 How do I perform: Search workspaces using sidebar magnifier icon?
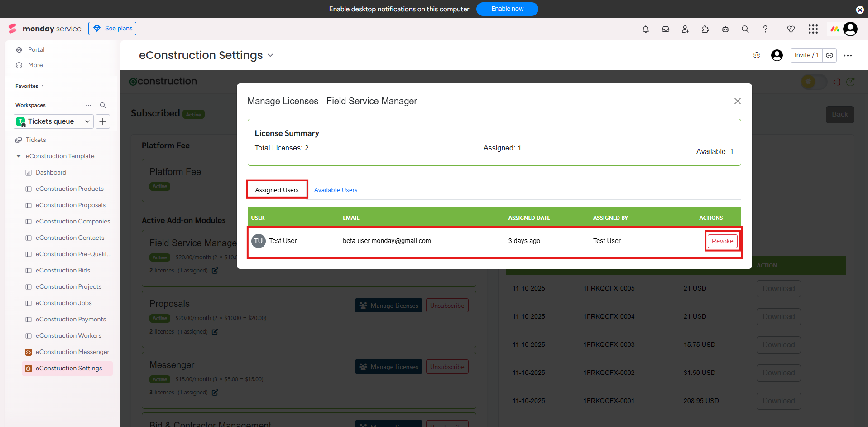[x=103, y=105]
